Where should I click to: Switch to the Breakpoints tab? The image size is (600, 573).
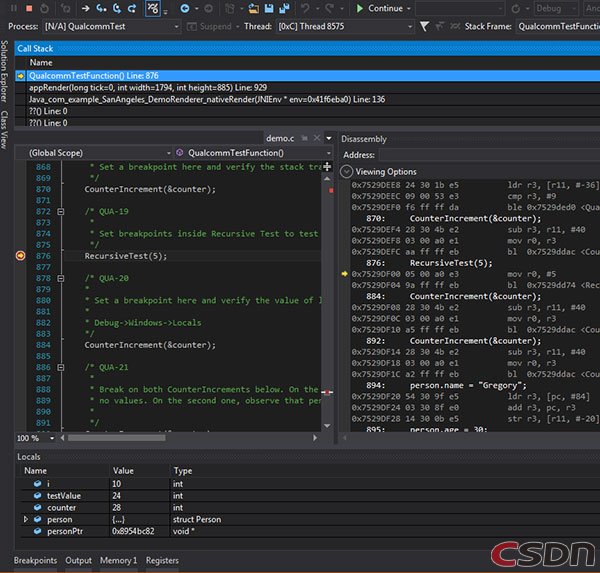pos(35,560)
